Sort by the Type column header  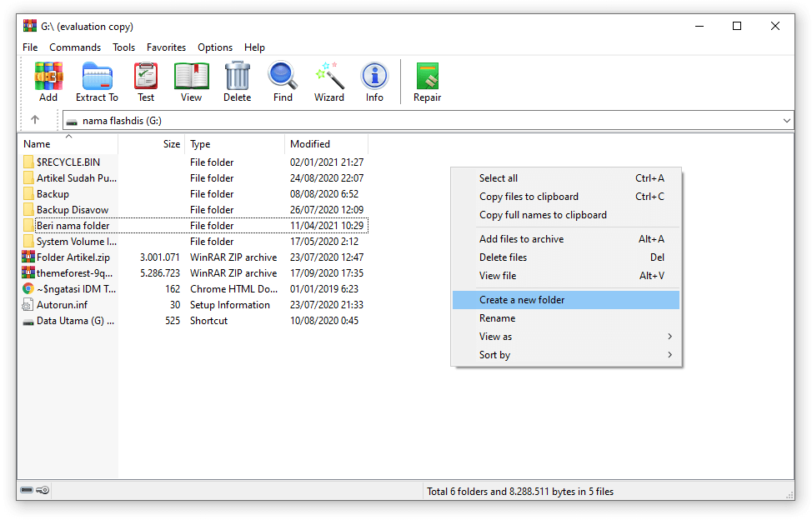[234, 144]
